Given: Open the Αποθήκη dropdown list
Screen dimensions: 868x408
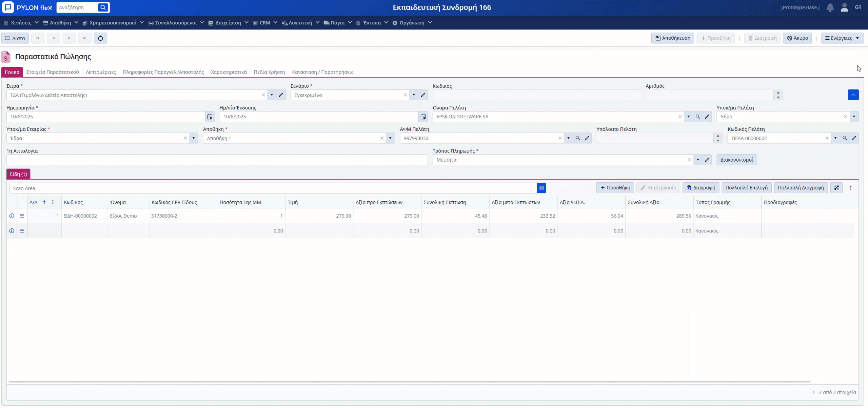Looking at the screenshot, I should pyautogui.click(x=390, y=138).
